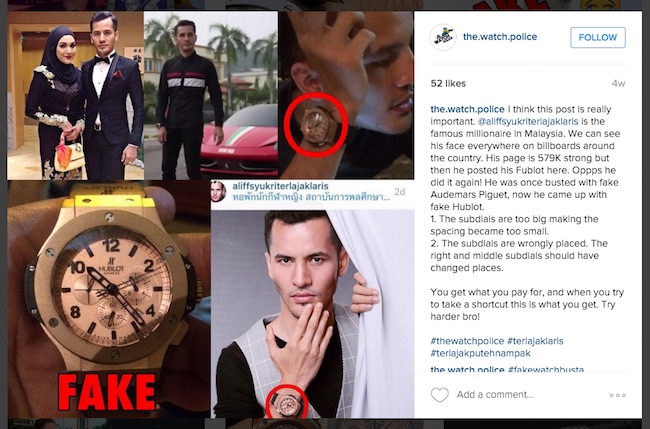Click the 4w post timestamp

[618, 83]
